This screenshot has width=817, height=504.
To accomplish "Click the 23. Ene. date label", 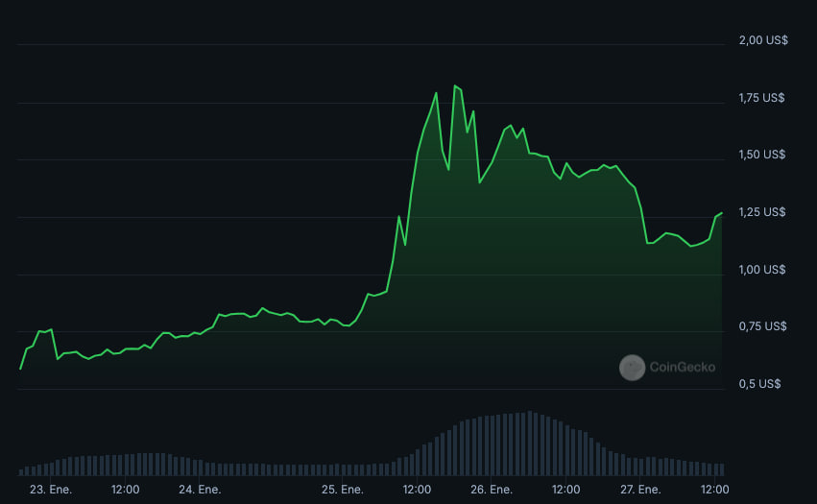I will [51, 490].
